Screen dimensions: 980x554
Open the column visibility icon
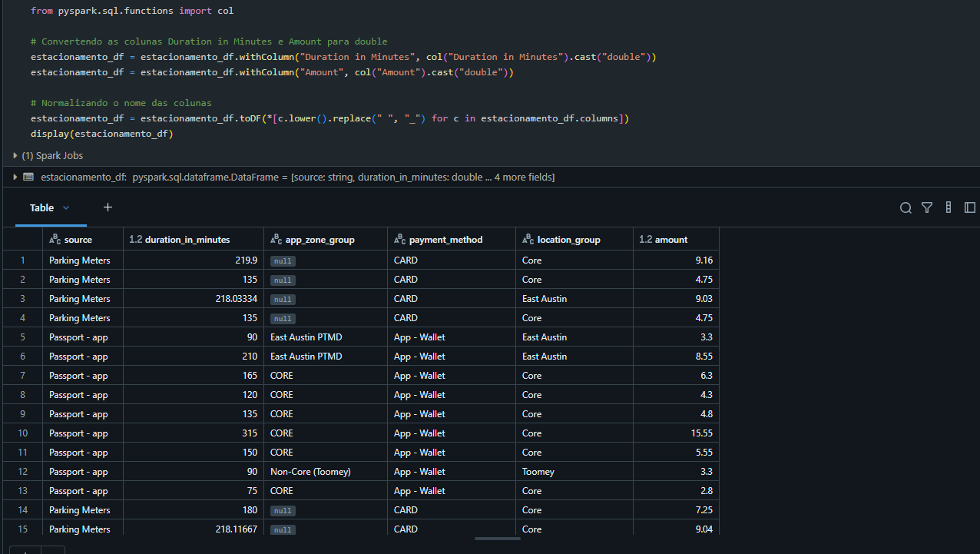pos(949,207)
